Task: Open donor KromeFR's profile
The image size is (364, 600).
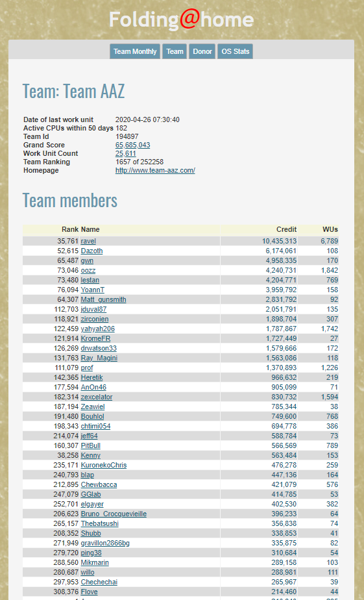Action: pos(96,339)
